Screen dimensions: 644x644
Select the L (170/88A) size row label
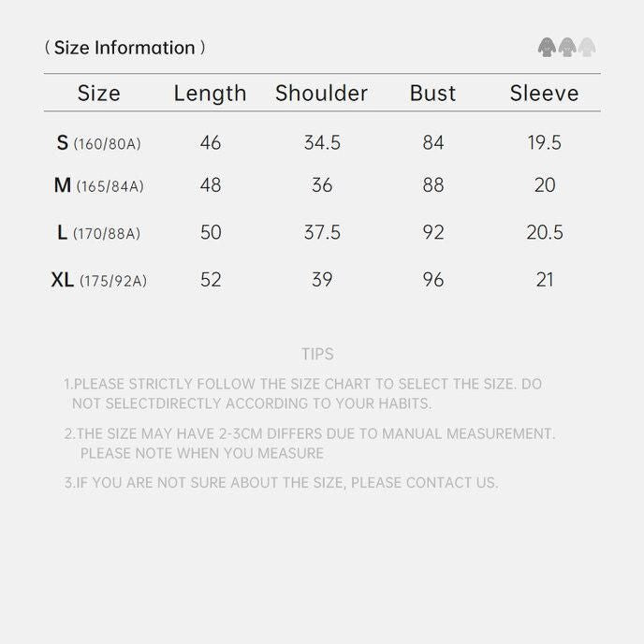point(98,233)
